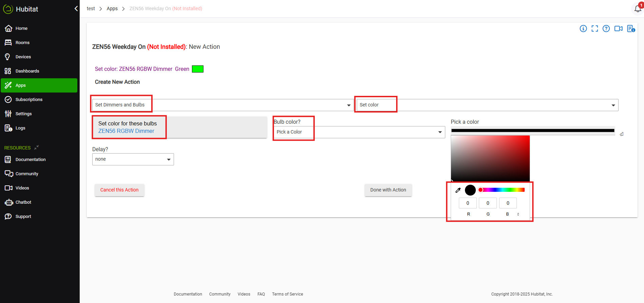Toggle fullscreen mode icon
The image size is (644, 303).
coord(595,28)
